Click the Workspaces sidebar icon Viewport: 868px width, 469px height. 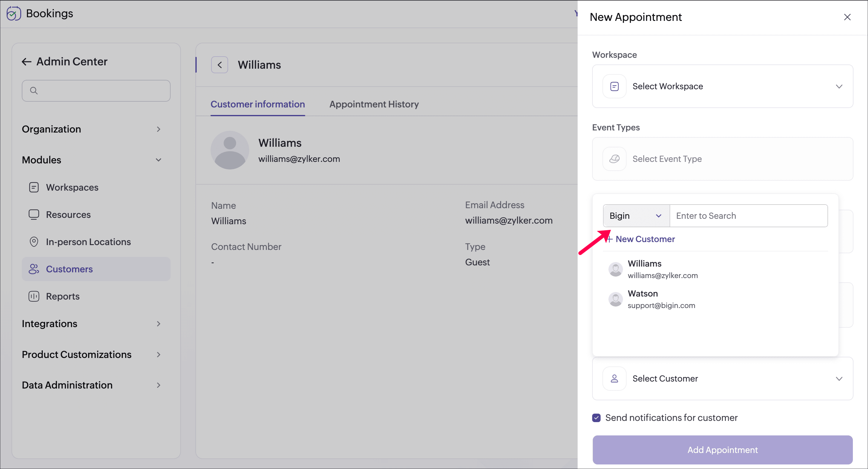(34, 187)
